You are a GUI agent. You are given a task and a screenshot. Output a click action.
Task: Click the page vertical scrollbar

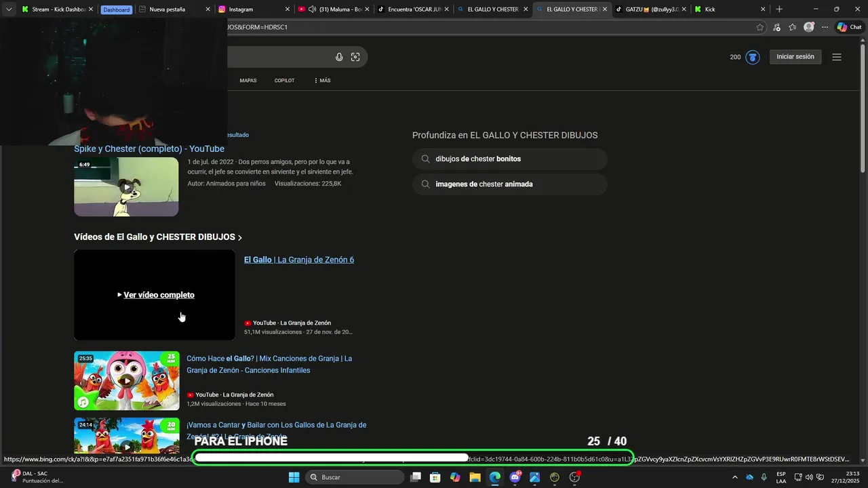click(x=863, y=108)
